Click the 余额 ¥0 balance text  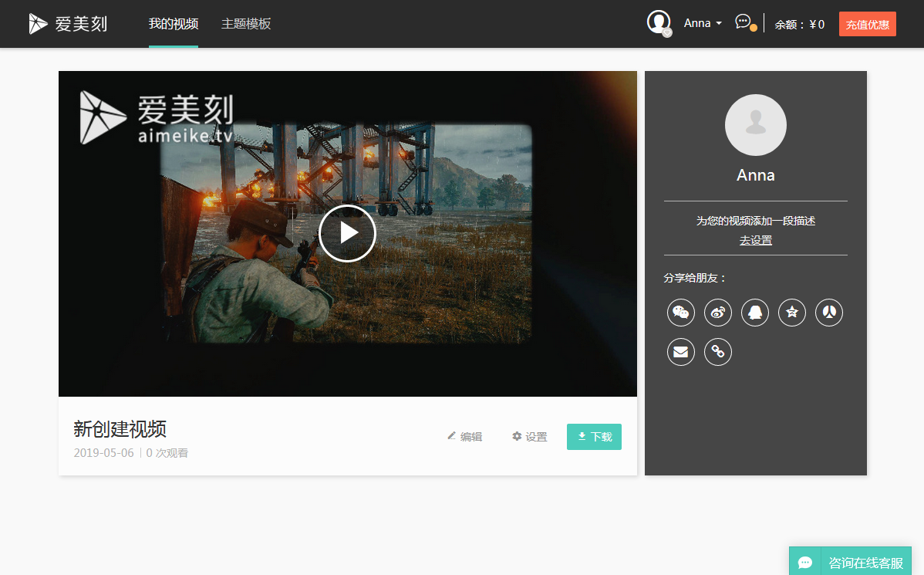click(x=799, y=24)
